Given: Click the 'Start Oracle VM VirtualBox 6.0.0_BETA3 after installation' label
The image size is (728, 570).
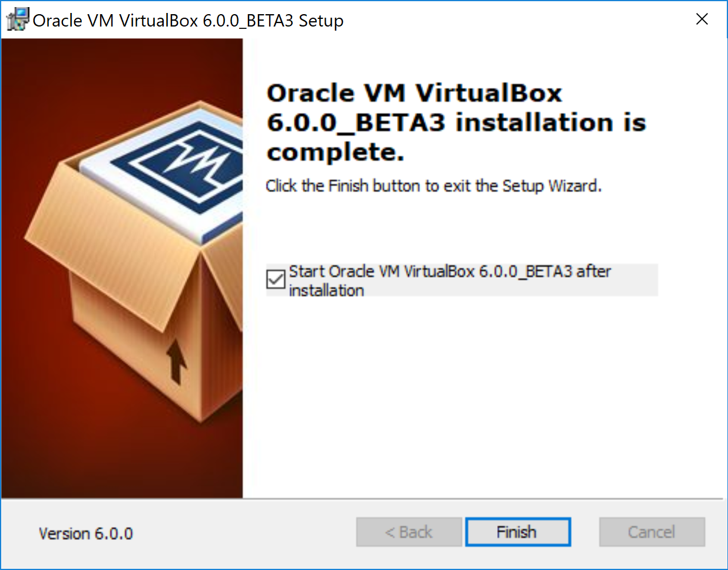Looking at the screenshot, I should pyautogui.click(x=449, y=280).
